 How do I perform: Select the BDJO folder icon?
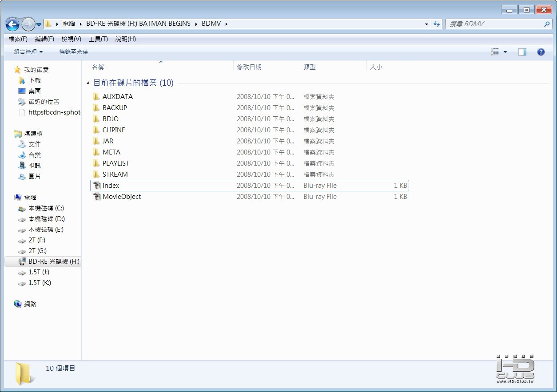pos(96,119)
